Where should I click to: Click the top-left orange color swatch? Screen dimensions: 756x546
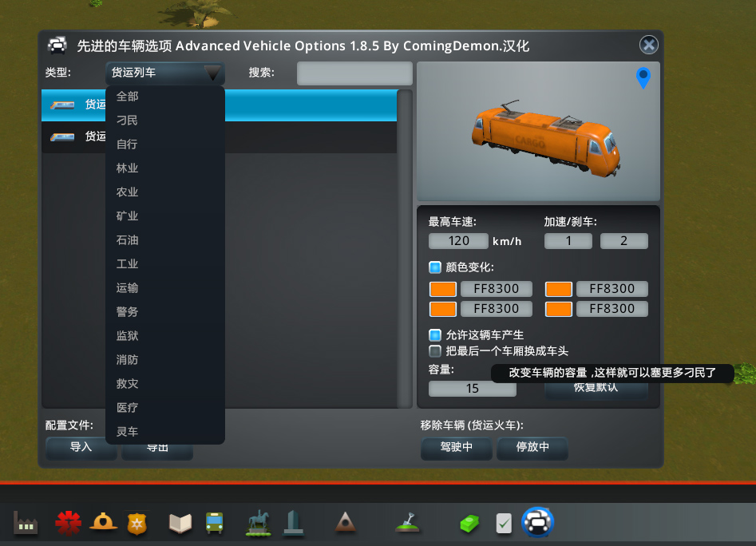coord(443,289)
